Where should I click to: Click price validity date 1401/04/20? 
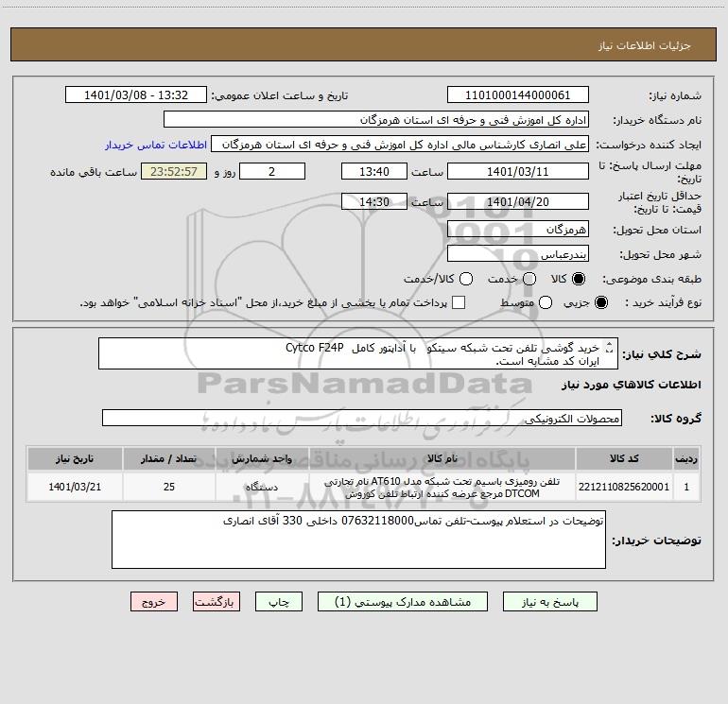click(518, 201)
